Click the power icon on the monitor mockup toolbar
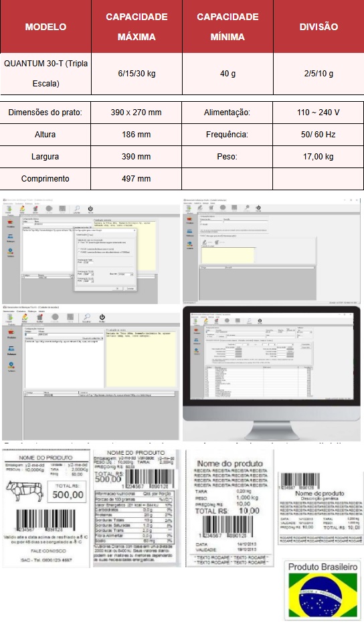 [x=260, y=321]
